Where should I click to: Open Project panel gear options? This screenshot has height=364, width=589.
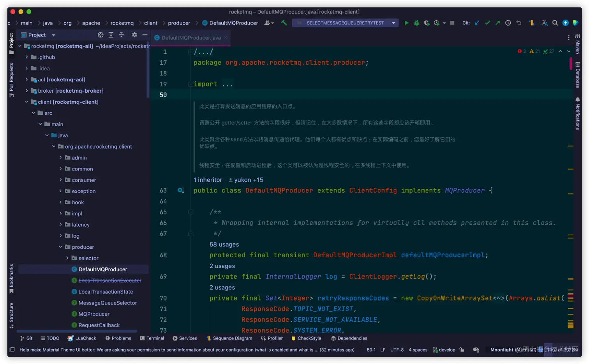[134, 35]
